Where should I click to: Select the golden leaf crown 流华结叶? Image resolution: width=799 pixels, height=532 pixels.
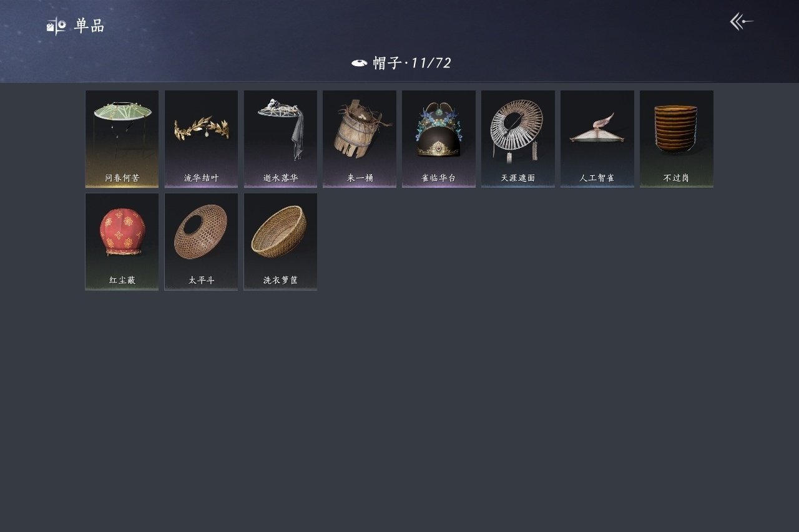tap(201, 139)
